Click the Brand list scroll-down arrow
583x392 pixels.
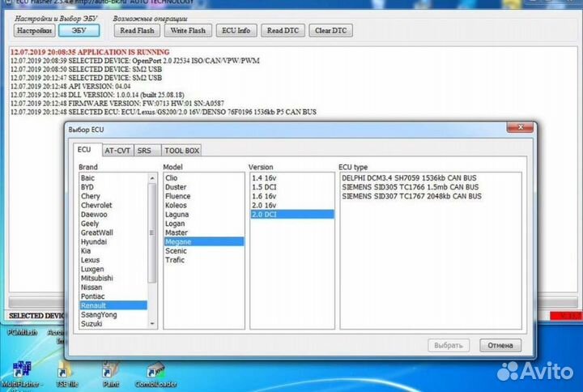coord(152,324)
